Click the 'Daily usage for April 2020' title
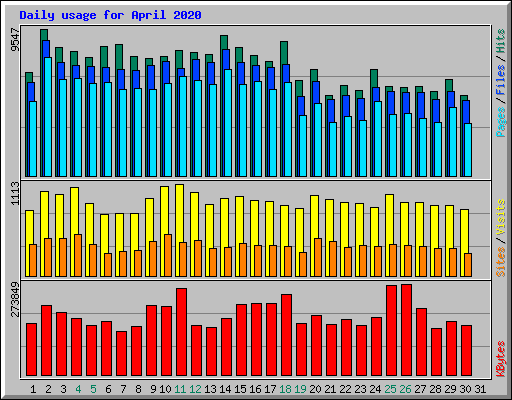512x400 pixels. click(110, 15)
